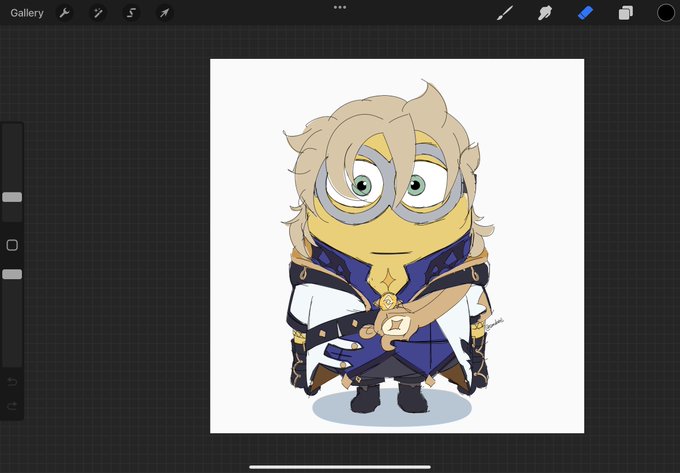Tap the Undo arrow
This screenshot has width=680, height=473.
(12, 382)
